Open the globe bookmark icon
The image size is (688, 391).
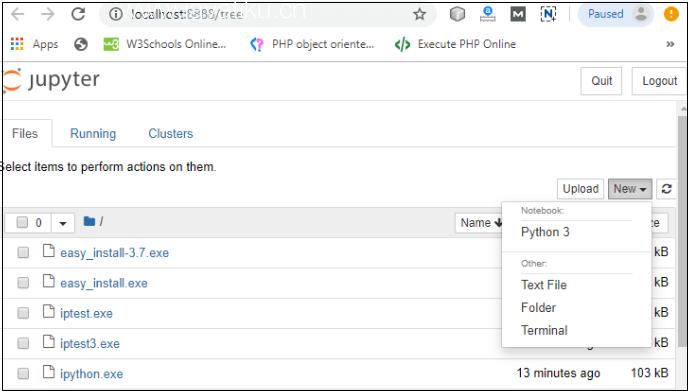(81, 44)
